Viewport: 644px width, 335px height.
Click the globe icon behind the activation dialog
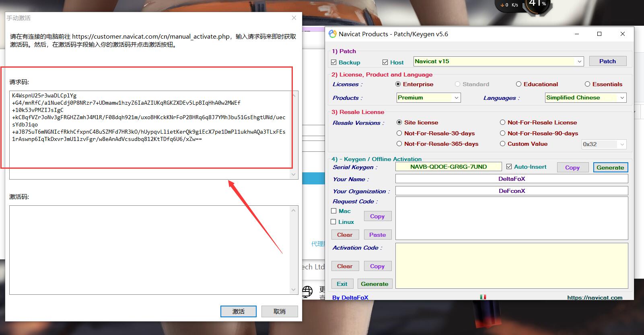click(x=307, y=291)
